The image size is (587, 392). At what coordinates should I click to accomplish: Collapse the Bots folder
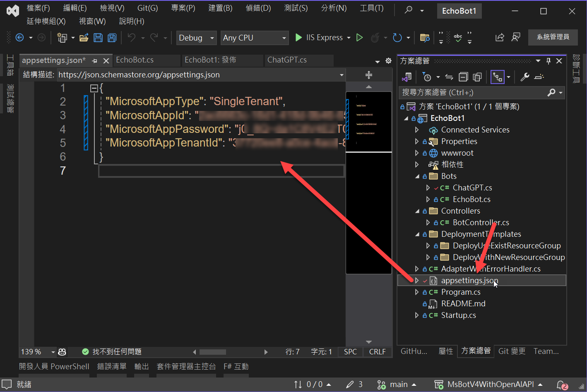(417, 176)
